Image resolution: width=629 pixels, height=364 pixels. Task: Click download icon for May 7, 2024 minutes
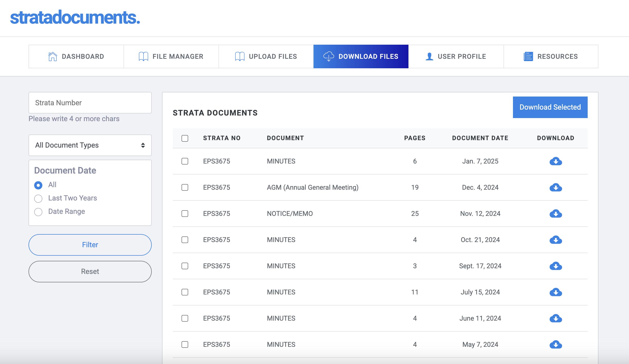pyautogui.click(x=556, y=344)
